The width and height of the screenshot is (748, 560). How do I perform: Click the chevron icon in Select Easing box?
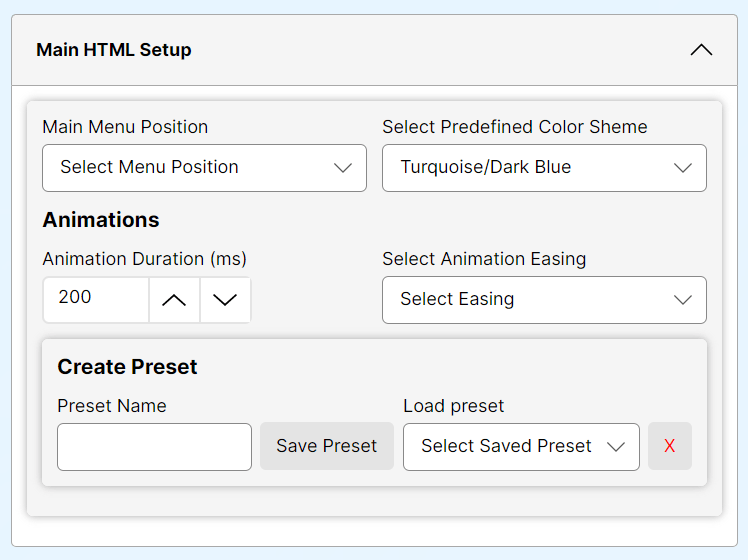[x=683, y=300]
